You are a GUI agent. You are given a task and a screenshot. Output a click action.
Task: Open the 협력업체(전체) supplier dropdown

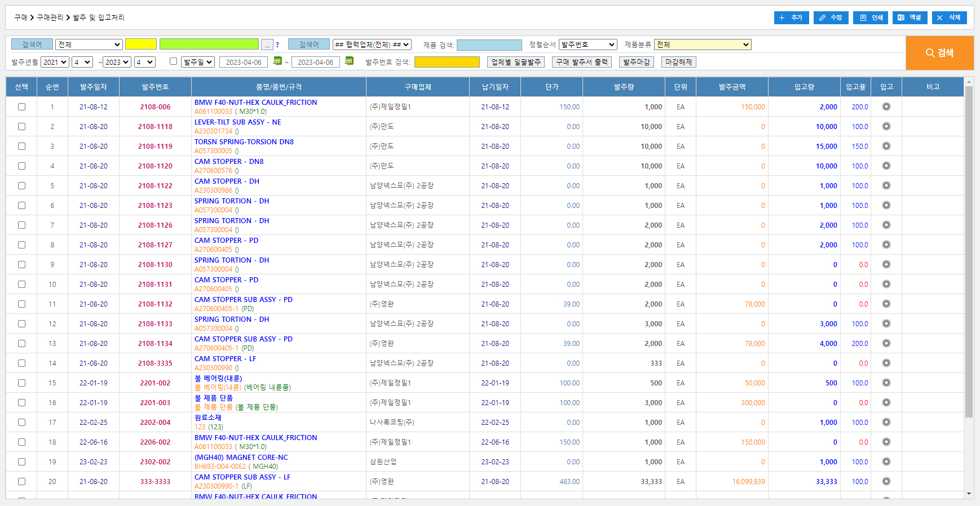point(372,45)
